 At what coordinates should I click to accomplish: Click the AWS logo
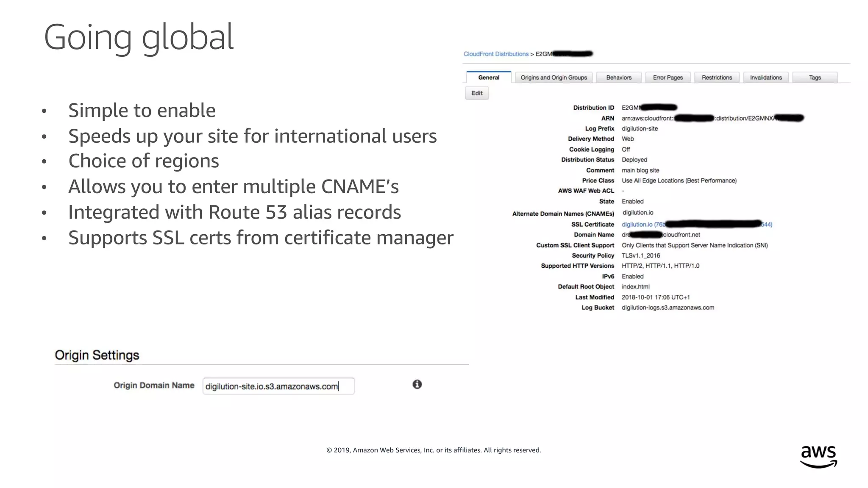818,457
